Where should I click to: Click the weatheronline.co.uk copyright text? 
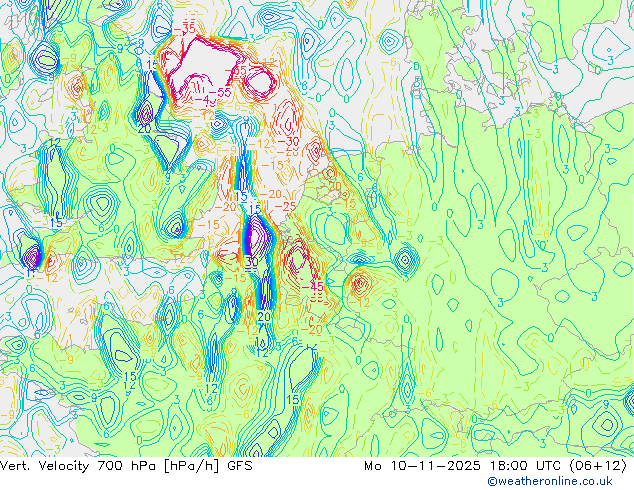550,481
